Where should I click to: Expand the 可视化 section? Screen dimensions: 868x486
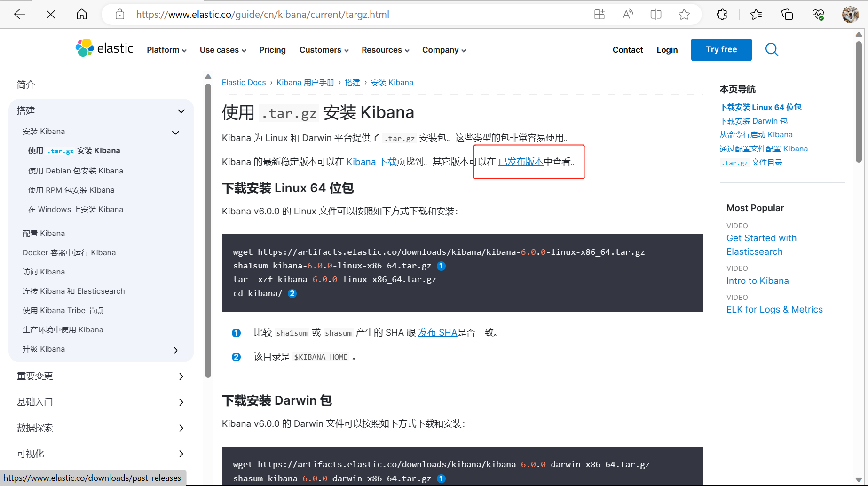[181, 454]
